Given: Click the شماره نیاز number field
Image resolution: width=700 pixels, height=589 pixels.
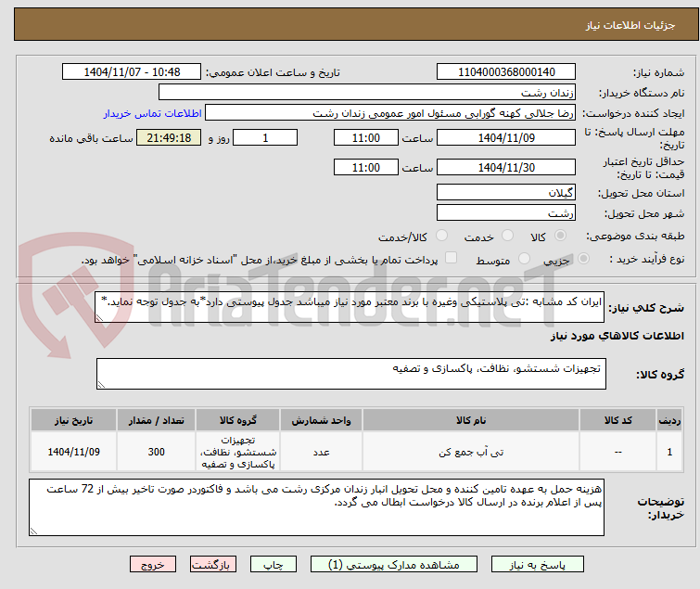Looking at the screenshot, I should (506, 72).
